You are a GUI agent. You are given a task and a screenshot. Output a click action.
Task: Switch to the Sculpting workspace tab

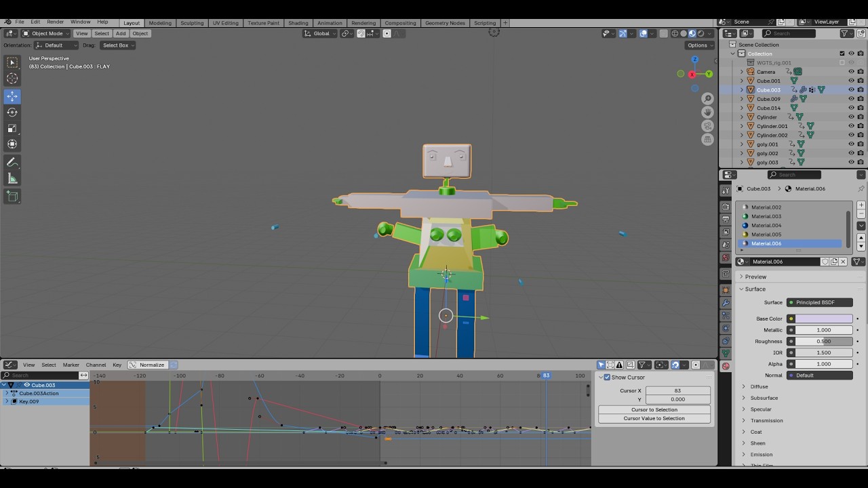click(192, 23)
